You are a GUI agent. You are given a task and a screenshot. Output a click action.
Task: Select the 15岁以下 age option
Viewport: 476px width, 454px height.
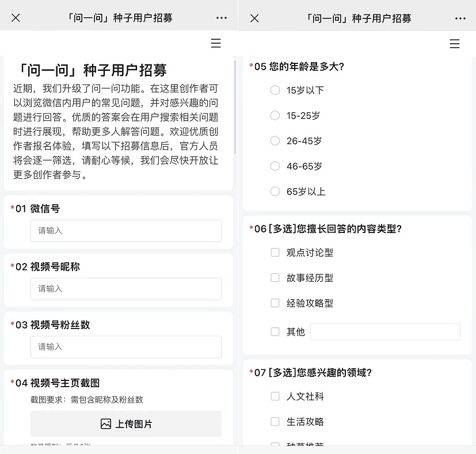click(x=275, y=90)
